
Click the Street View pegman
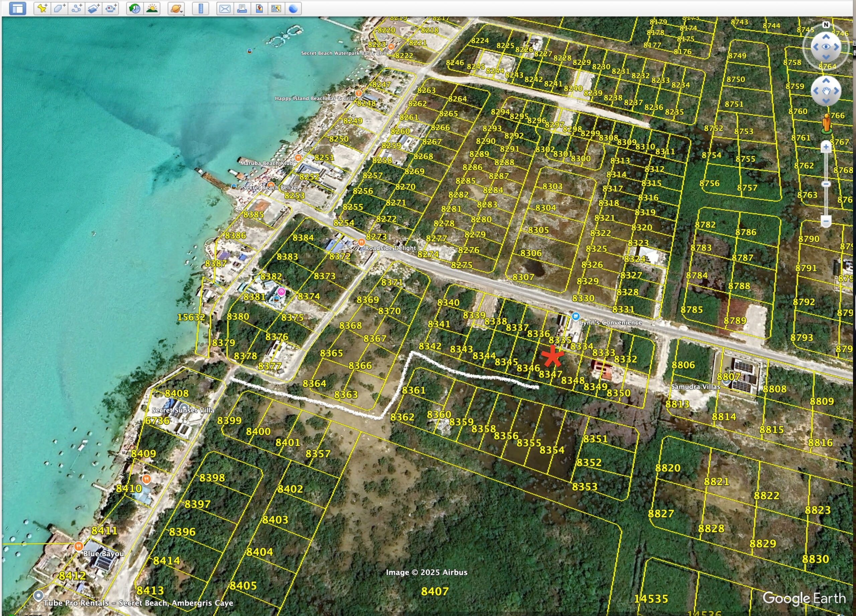tap(827, 123)
